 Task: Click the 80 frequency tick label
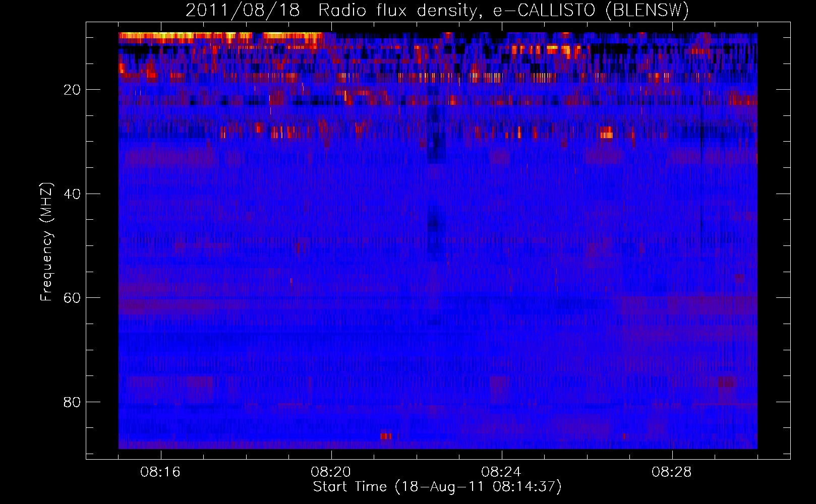point(73,402)
